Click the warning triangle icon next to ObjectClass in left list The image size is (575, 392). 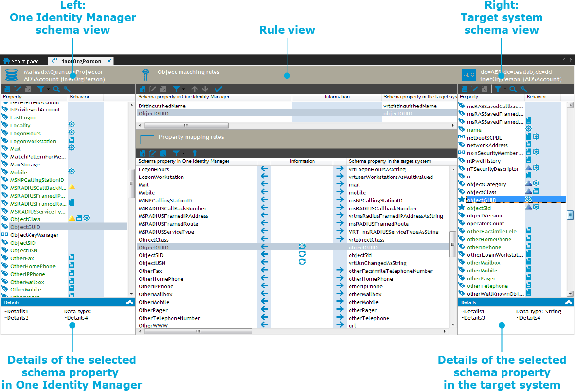(x=72, y=218)
